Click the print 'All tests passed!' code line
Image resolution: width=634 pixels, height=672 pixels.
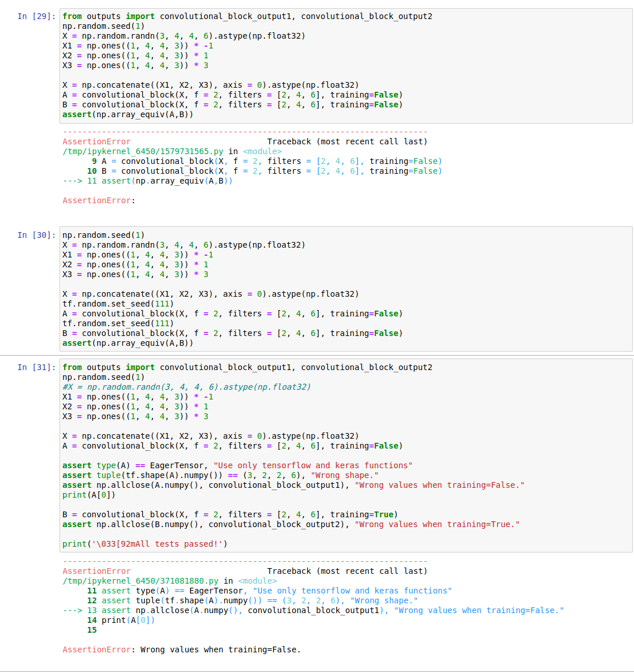(x=145, y=544)
